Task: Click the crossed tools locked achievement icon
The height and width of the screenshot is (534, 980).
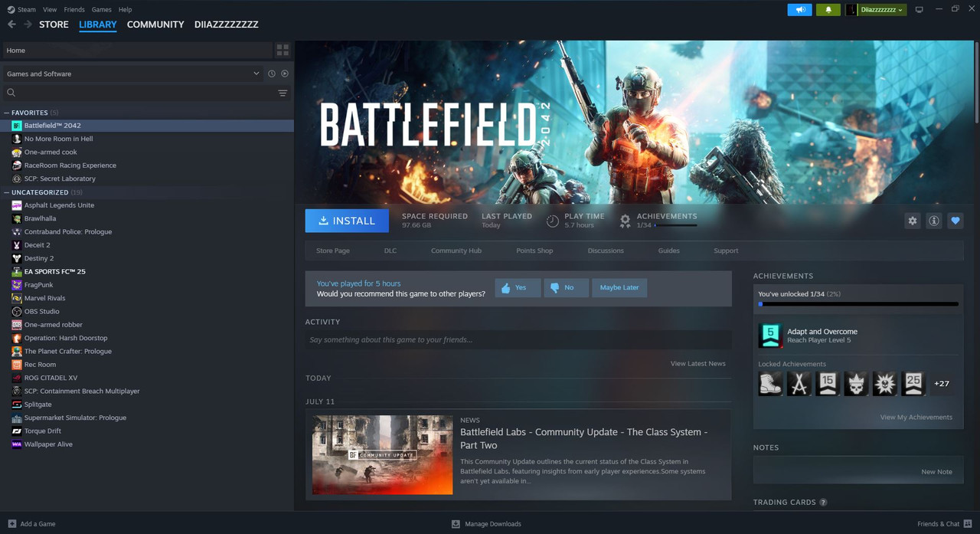Action: (x=799, y=384)
